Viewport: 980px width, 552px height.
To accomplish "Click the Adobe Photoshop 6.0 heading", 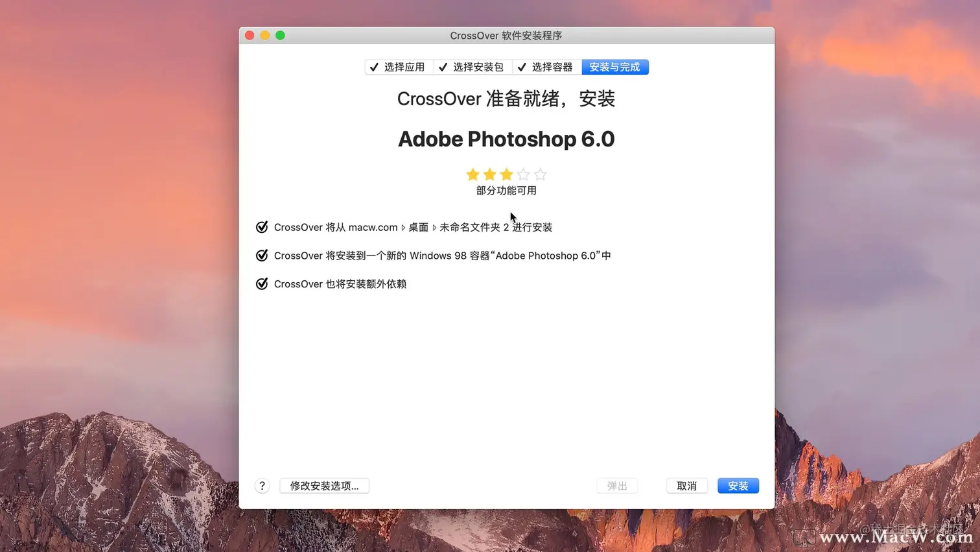I will tap(506, 139).
